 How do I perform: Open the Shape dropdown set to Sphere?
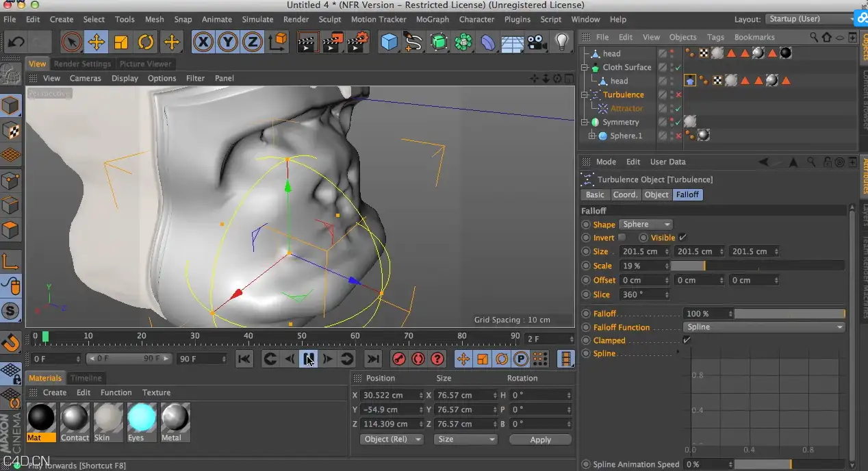pyautogui.click(x=646, y=225)
